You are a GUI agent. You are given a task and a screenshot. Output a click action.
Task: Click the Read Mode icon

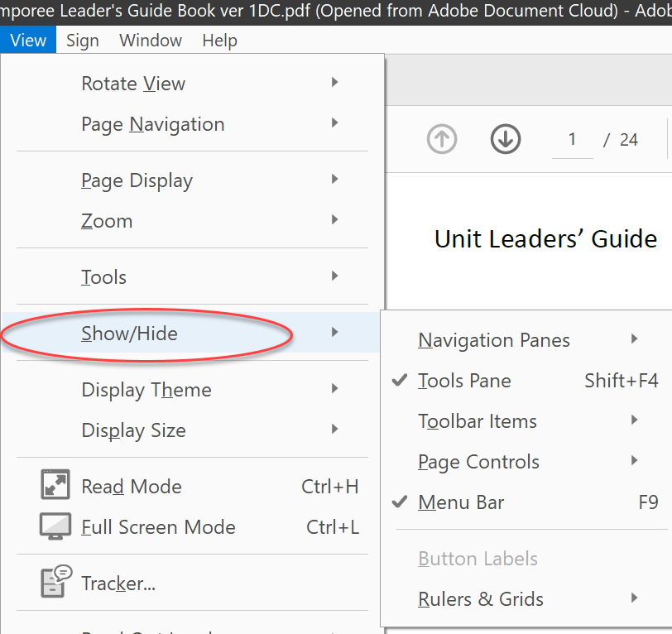coord(55,486)
